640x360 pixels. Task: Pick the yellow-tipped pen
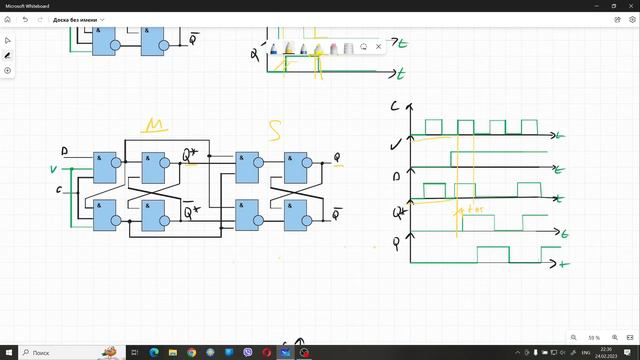click(289, 48)
